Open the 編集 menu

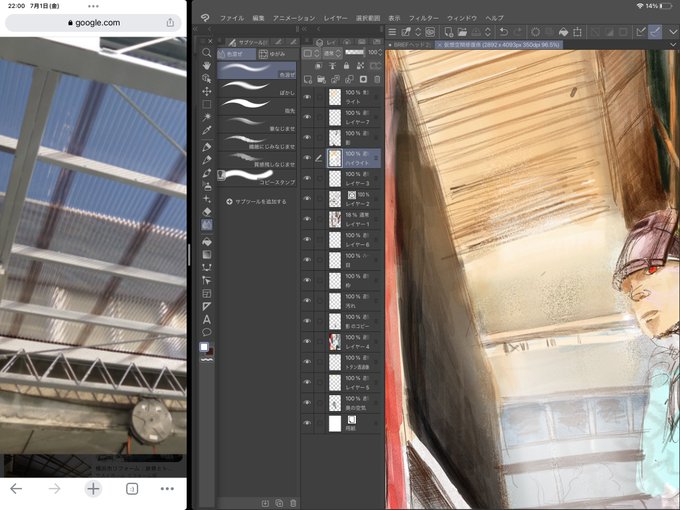pos(258,18)
